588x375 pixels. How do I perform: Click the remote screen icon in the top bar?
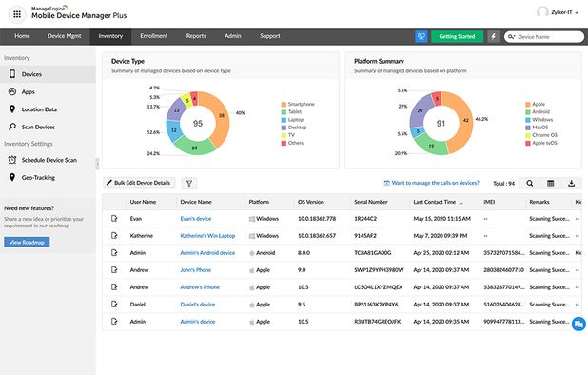click(421, 37)
